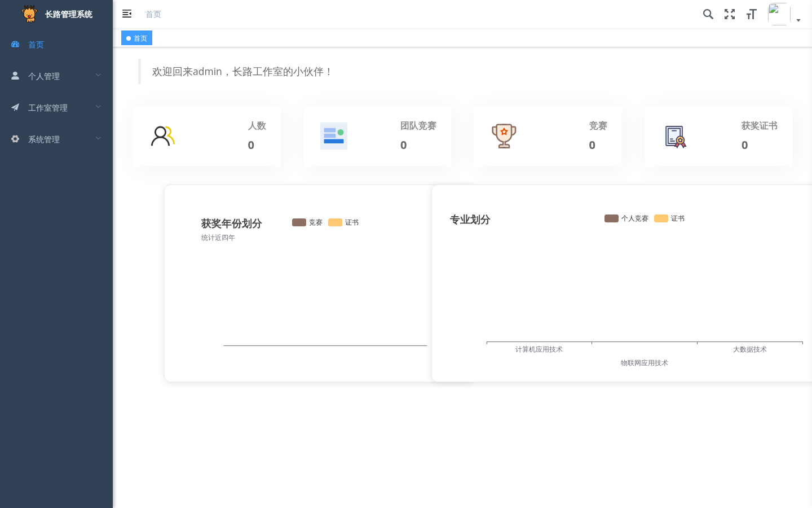Click the 物联网应用技术 axis label
The height and width of the screenshot is (508, 812).
click(645, 363)
